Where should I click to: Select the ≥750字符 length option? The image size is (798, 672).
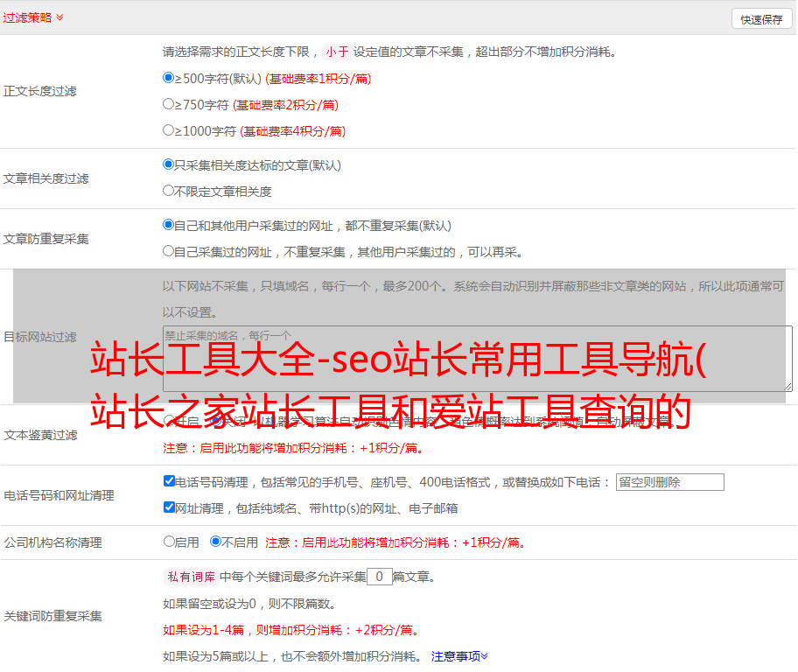(x=168, y=104)
